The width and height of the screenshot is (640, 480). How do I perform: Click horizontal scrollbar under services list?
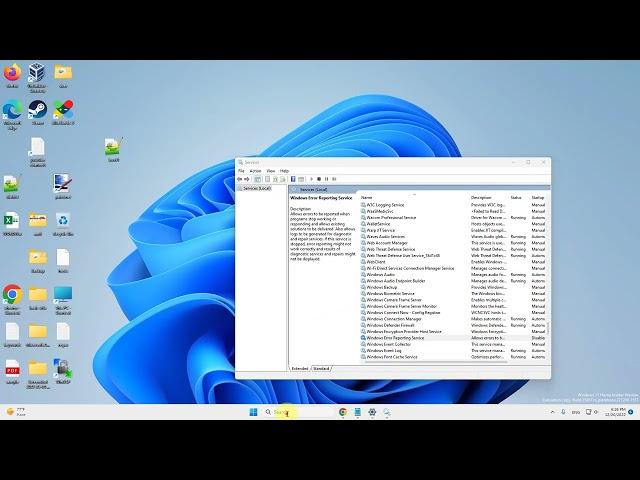point(435,362)
